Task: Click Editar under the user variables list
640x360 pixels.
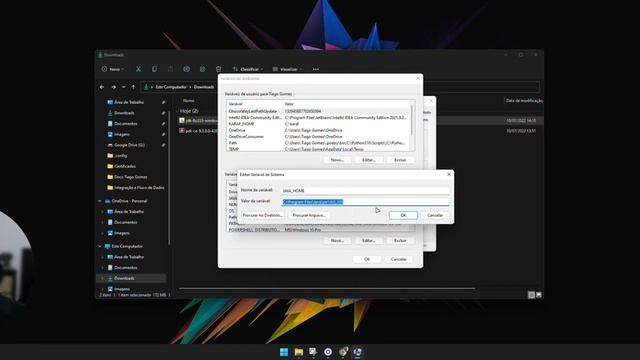Action: 369,160
